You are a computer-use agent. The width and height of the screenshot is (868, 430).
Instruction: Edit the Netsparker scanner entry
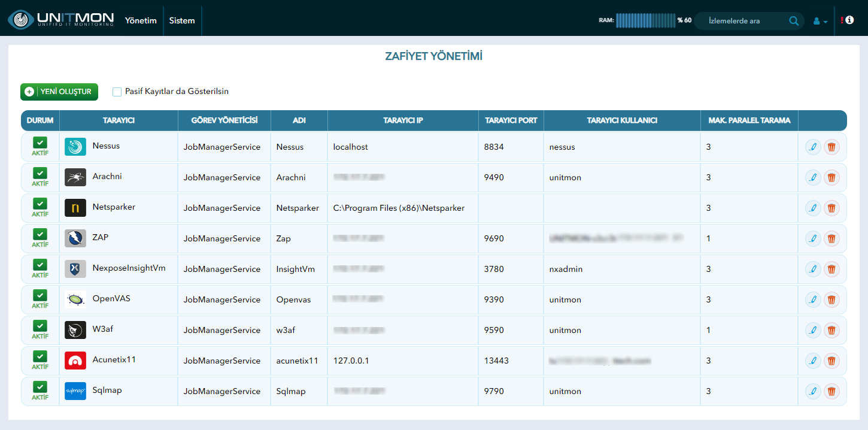point(812,208)
